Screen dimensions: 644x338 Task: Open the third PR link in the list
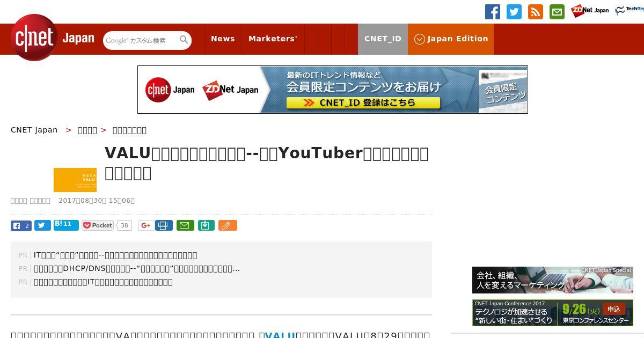(103, 282)
